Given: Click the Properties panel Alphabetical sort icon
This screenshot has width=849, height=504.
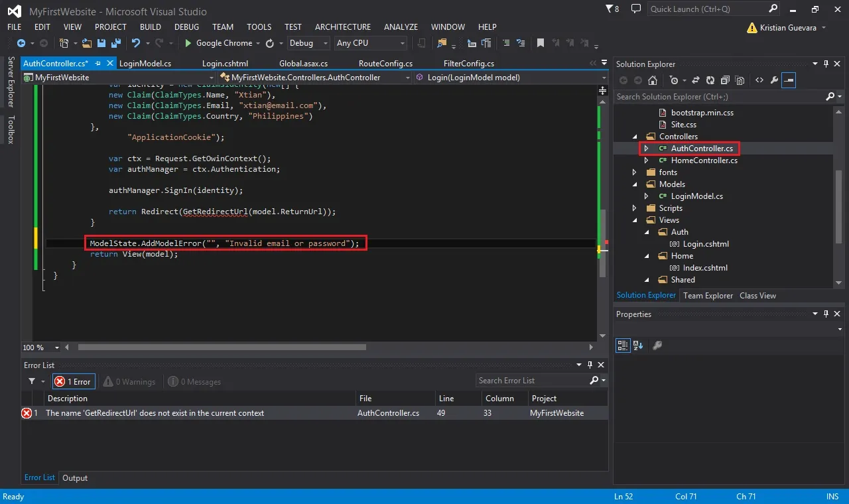Looking at the screenshot, I should (x=638, y=346).
